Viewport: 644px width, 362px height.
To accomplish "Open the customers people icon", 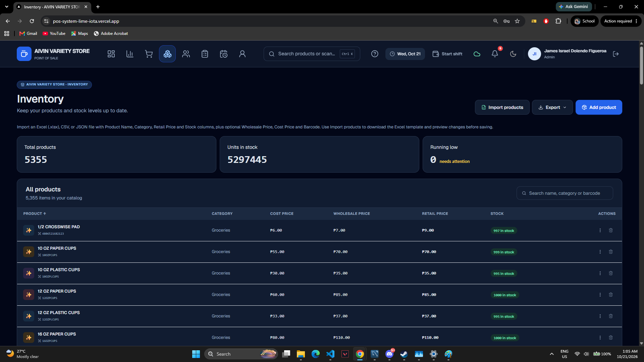I will [x=186, y=54].
